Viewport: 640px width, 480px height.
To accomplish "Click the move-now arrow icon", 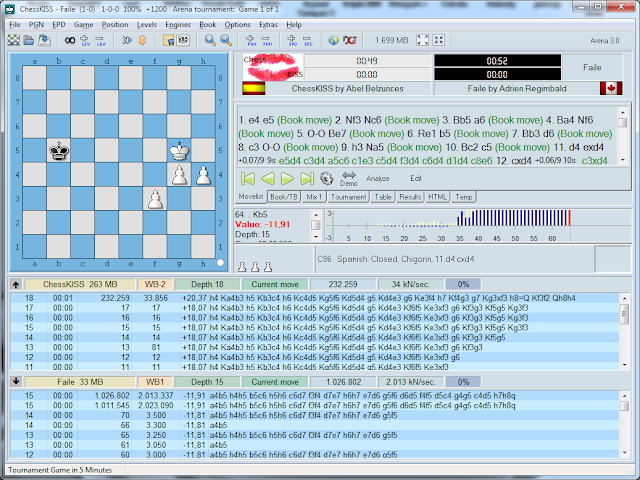I will point(127,40).
